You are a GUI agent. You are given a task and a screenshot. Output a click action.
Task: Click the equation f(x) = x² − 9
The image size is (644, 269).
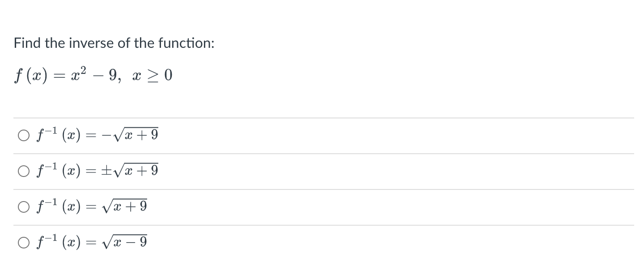pos(67,77)
